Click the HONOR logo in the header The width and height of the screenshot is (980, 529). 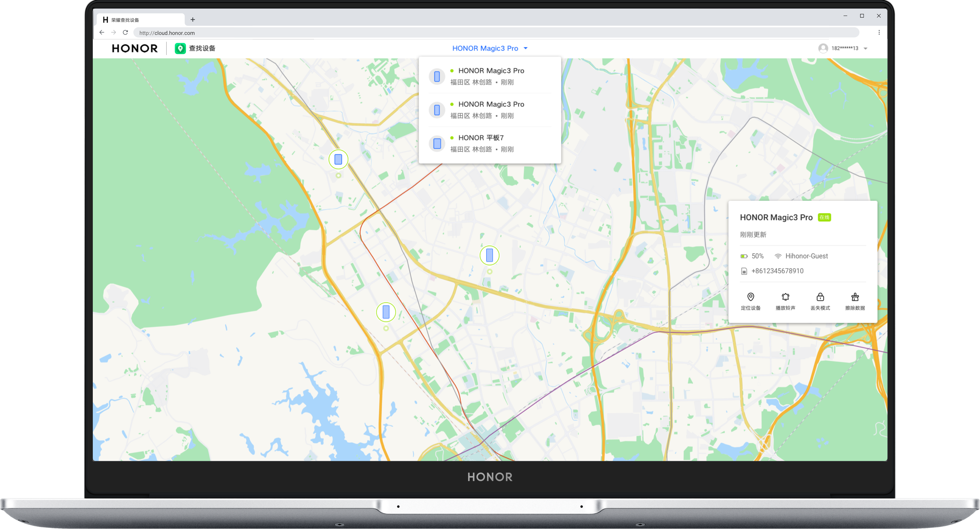tap(135, 48)
